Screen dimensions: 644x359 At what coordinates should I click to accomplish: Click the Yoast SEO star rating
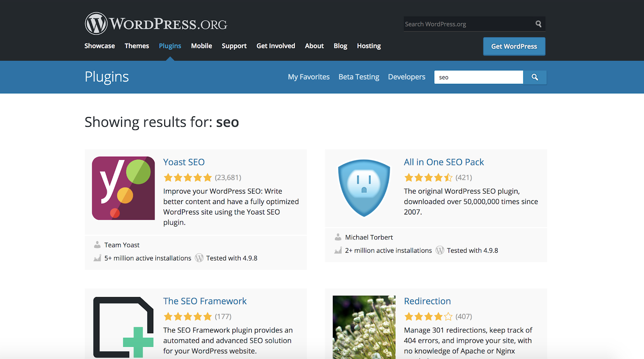point(188,177)
